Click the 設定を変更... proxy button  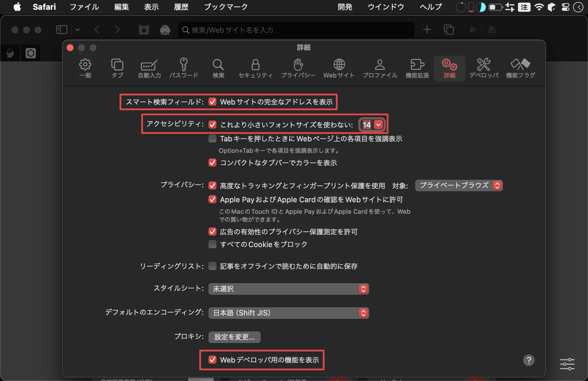point(235,337)
